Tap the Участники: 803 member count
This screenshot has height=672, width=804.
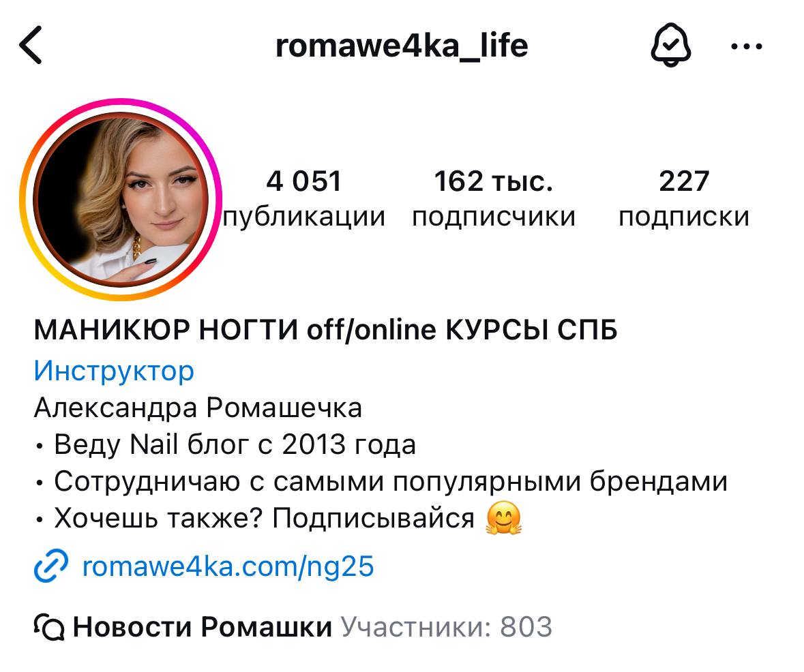click(447, 627)
